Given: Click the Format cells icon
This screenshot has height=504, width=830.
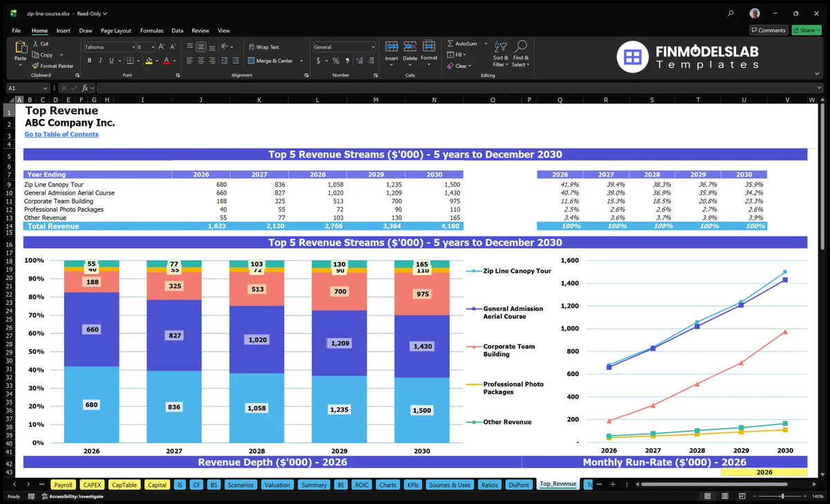Looking at the screenshot, I should [429, 46].
